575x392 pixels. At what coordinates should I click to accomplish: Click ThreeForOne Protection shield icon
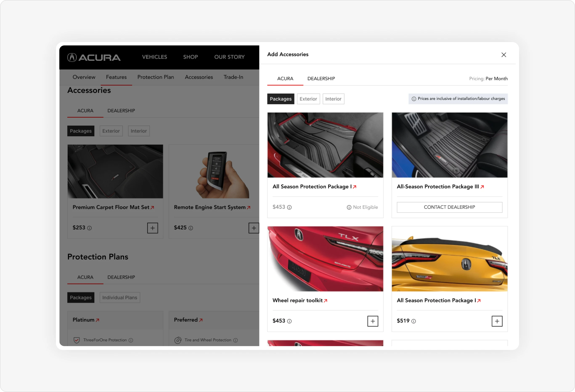pos(77,340)
